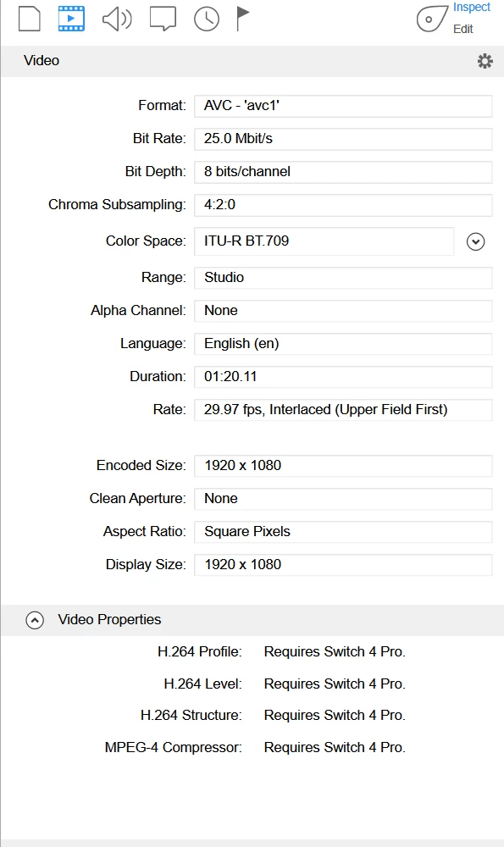Click the Bit Rate field 25.0 Mbit/s
Image resolution: width=504 pixels, height=847 pixels.
click(343, 139)
